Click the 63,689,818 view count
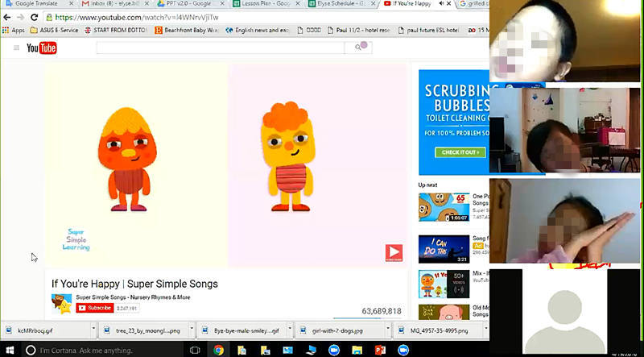Screen dimensions: 644x357 click(x=382, y=311)
